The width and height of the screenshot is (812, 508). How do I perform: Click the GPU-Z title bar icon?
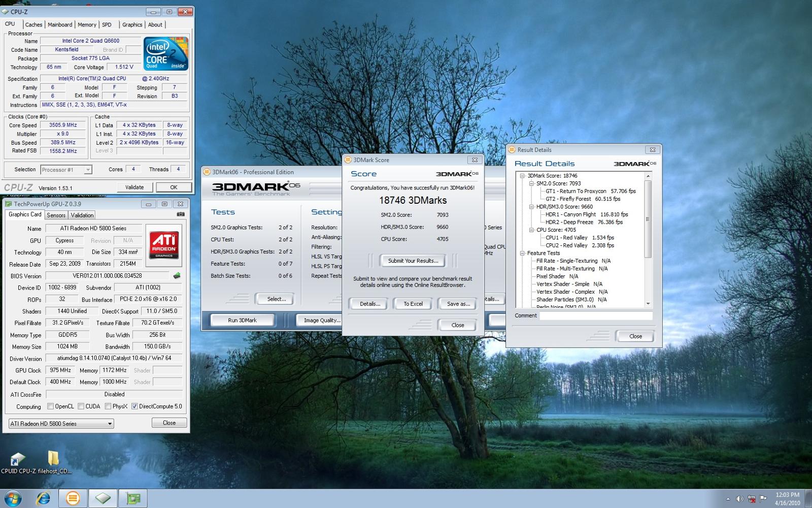(9, 204)
